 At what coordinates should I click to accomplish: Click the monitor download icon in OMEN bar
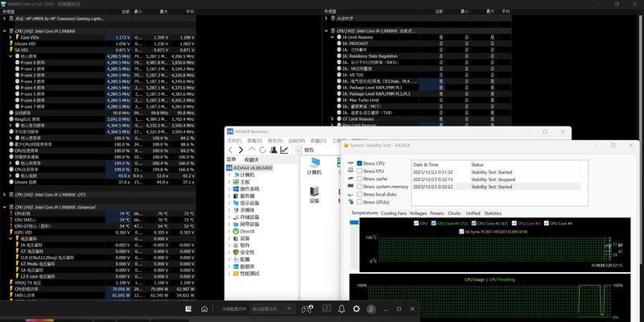(x=327, y=309)
